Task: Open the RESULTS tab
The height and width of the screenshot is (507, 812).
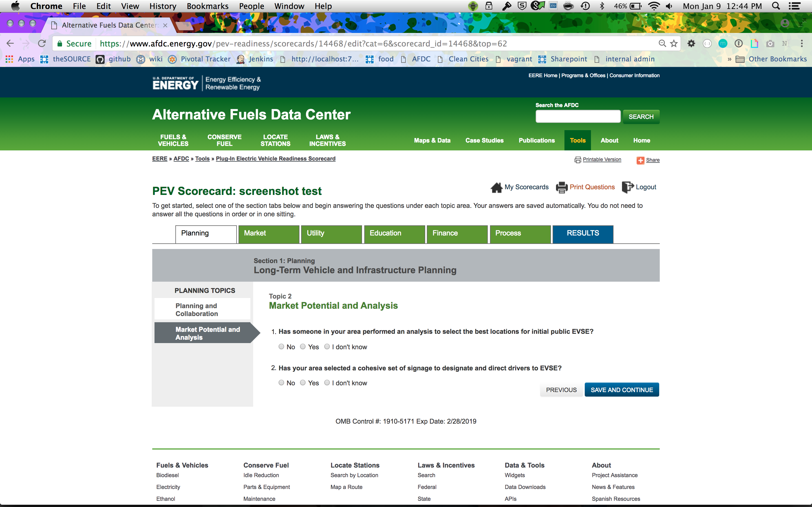Action: pos(582,234)
